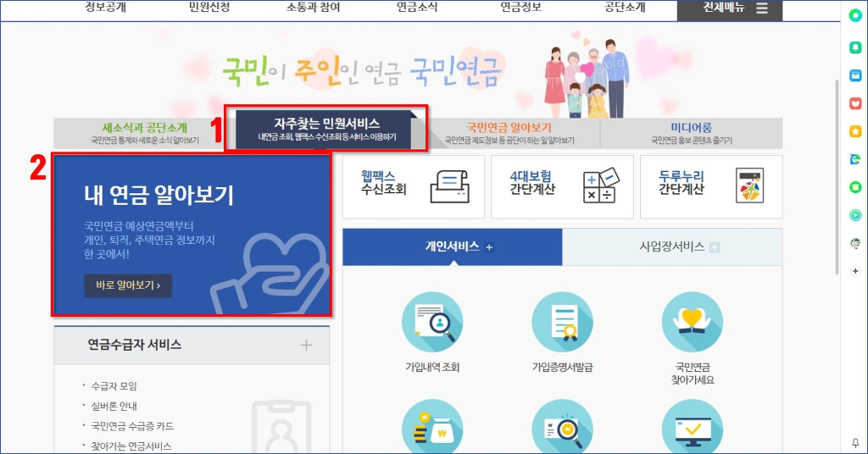868x454 pixels.
Task: Click the 바로 알아보기 button
Action: 128,285
